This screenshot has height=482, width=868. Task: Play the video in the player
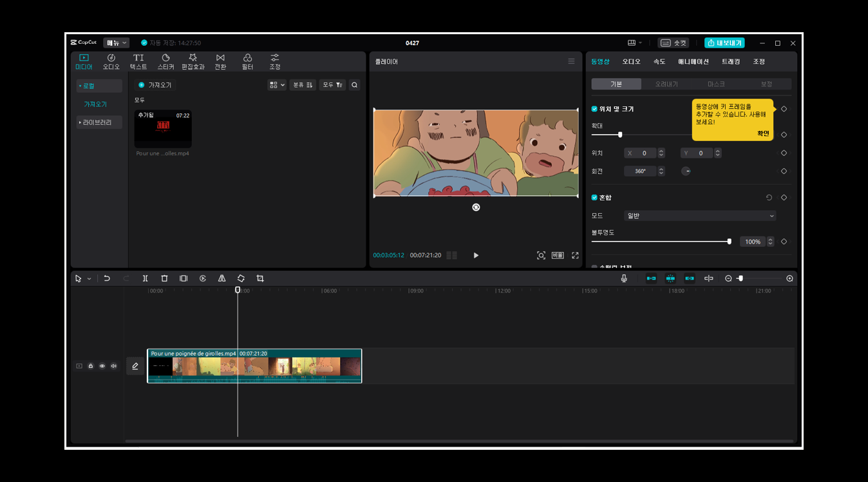pyautogui.click(x=476, y=255)
